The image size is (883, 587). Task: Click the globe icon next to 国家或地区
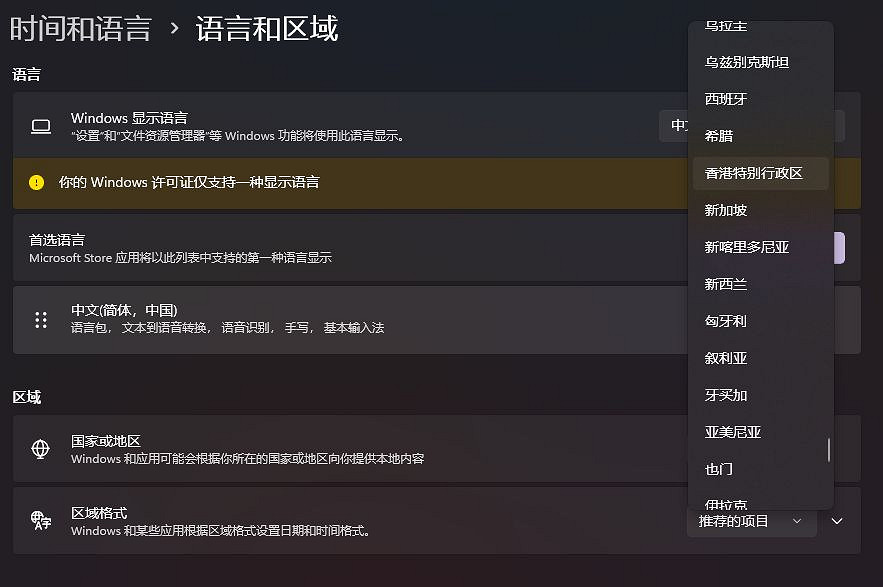[x=41, y=449]
